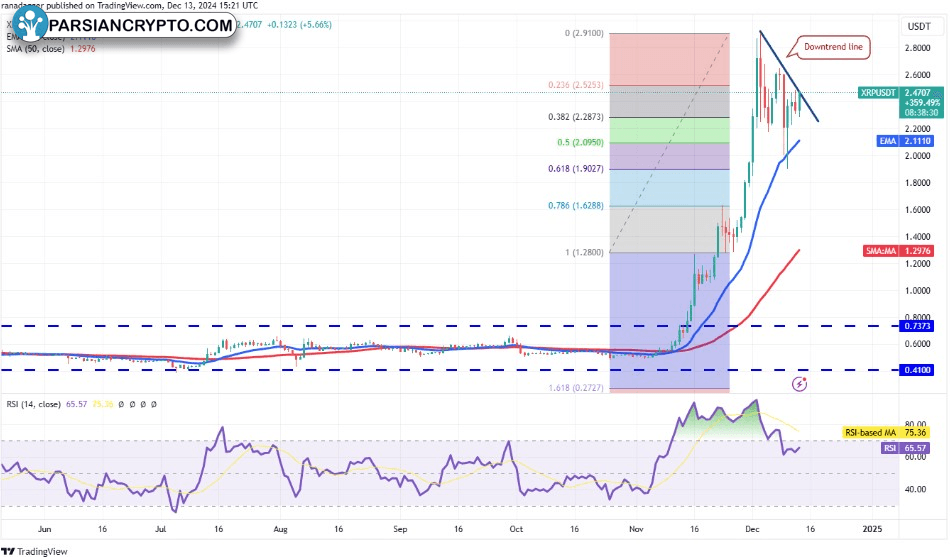The image size is (950, 557).
Task: Open the PARSIANCRYPTO.COM banner link
Action: (x=141, y=25)
